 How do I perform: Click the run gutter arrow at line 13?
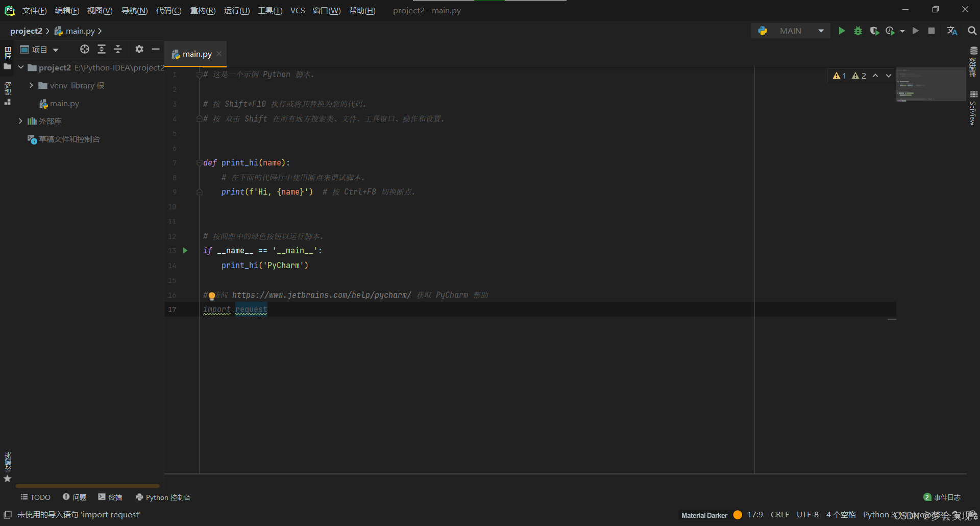pyautogui.click(x=185, y=251)
